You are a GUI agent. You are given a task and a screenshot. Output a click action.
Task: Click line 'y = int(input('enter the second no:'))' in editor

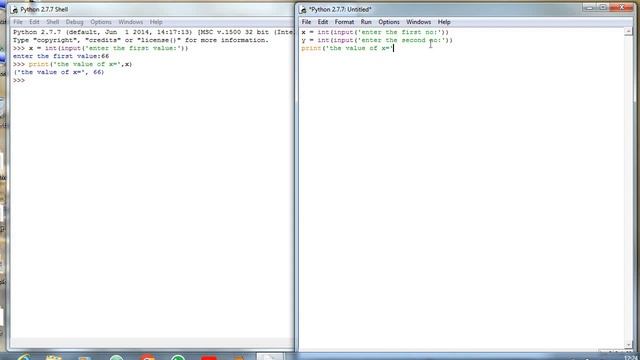click(377, 40)
